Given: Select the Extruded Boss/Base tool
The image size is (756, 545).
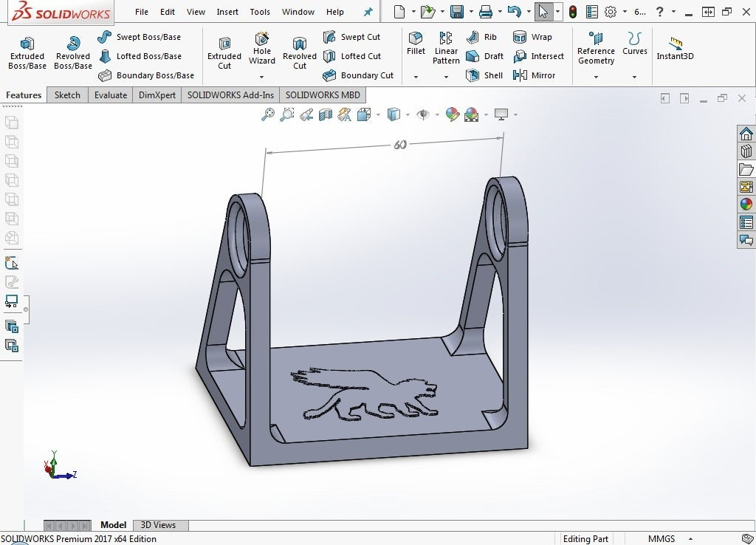Looking at the screenshot, I should (27, 52).
